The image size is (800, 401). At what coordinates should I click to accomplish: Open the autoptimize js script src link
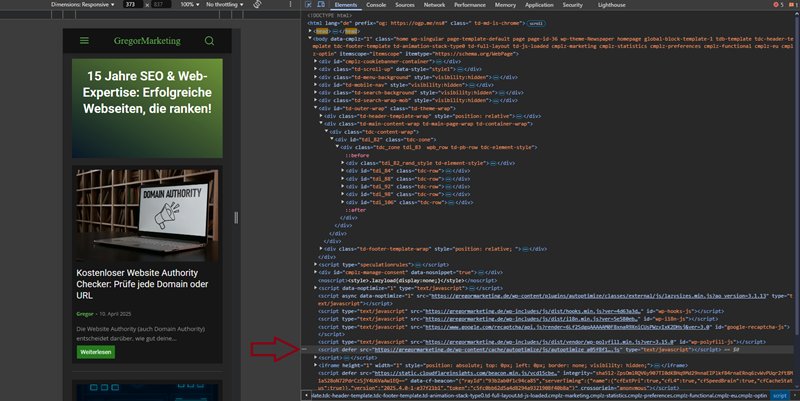point(498,350)
